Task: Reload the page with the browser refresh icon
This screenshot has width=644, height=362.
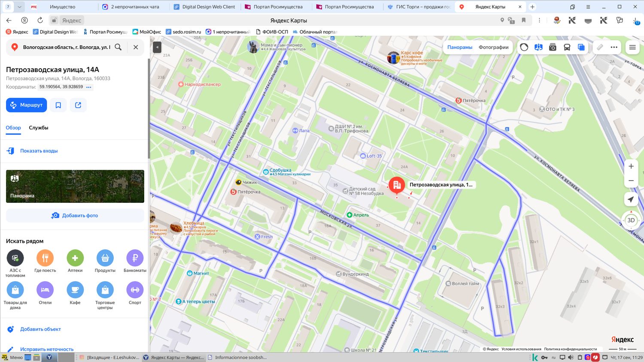Action: pos(40,20)
